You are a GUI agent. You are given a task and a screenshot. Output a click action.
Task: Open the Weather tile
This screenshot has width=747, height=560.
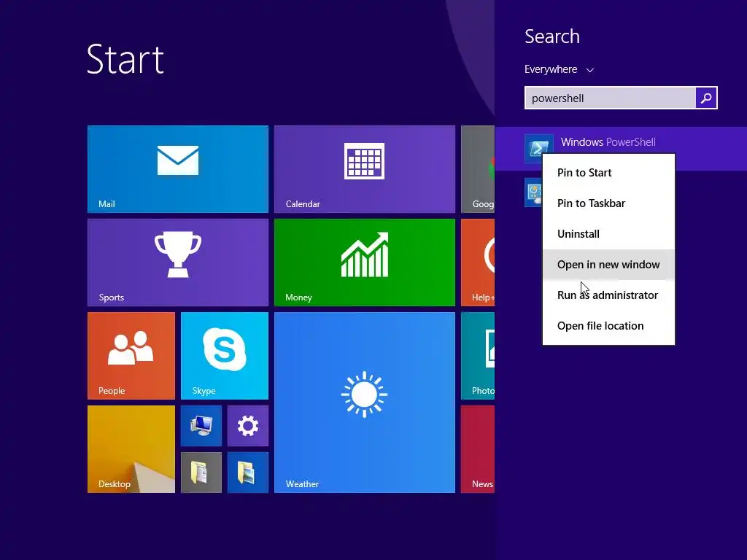point(365,402)
